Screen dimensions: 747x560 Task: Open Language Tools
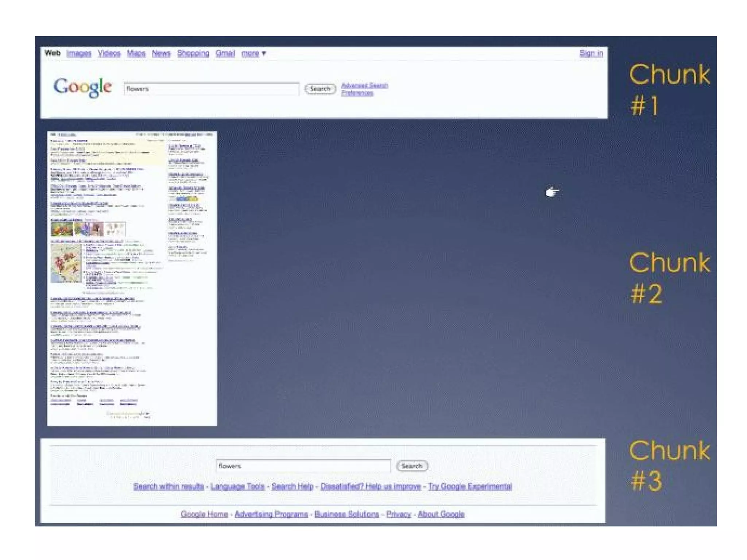(x=237, y=486)
